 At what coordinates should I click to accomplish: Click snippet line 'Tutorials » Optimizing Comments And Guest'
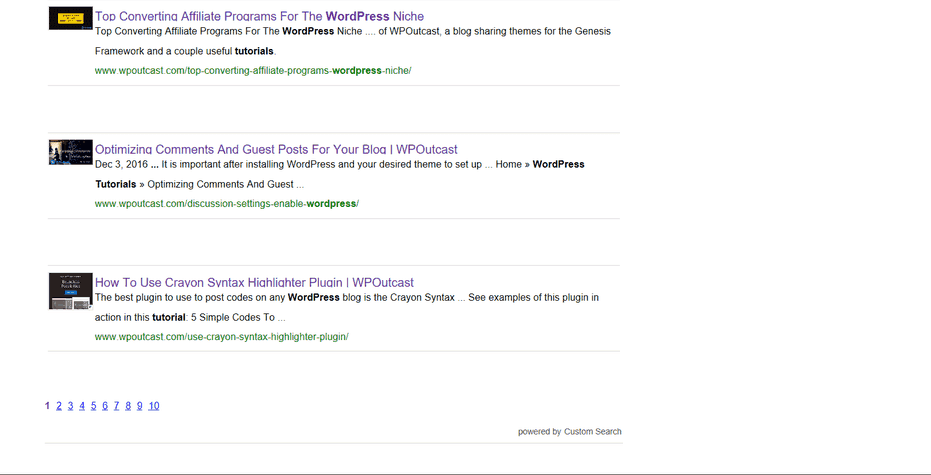[x=200, y=185]
